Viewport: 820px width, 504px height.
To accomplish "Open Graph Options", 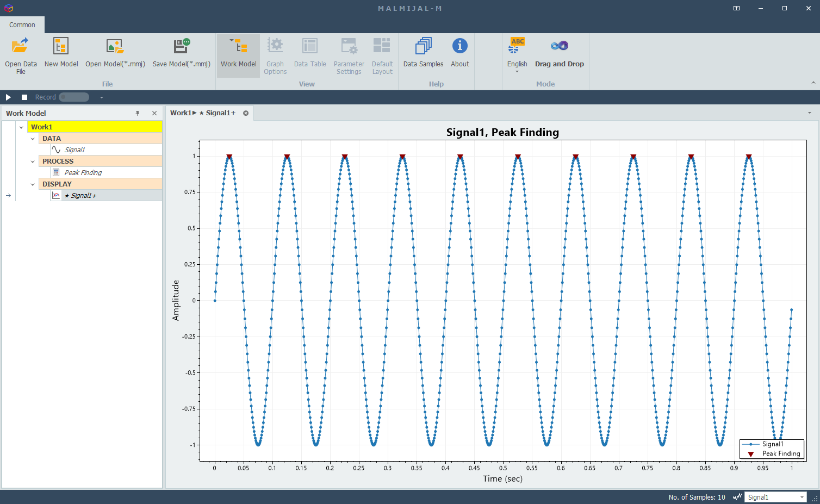I will pos(275,55).
